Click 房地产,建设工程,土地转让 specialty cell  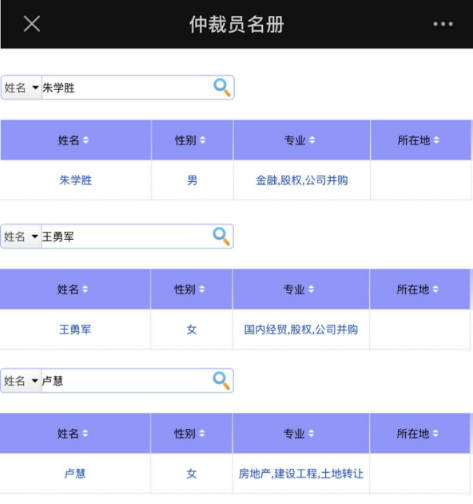point(301,474)
